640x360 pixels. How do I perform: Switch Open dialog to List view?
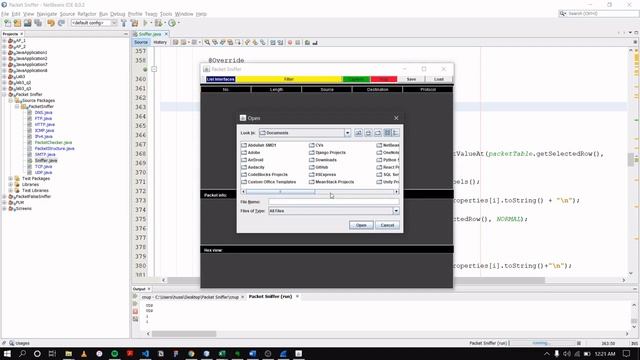coord(387,133)
